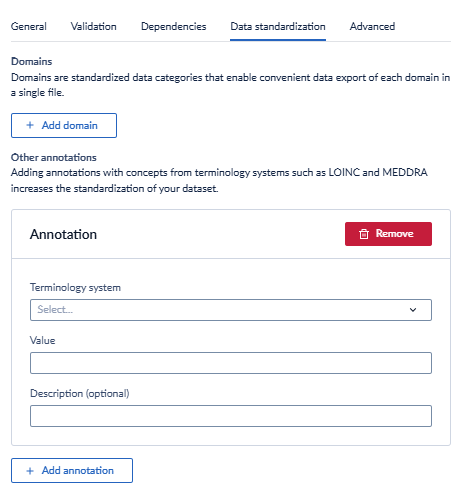This screenshot has height=492, width=457.
Task: Click the trash can icon on Remove
Action: (x=364, y=234)
